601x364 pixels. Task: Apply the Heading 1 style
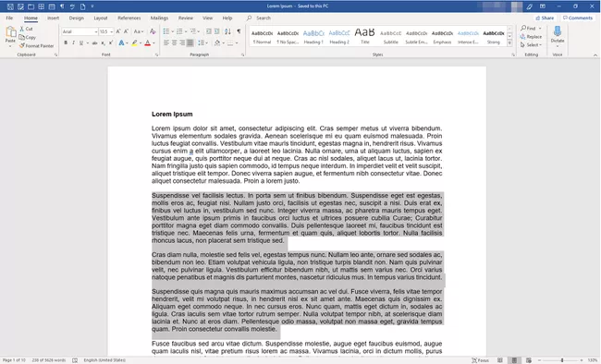pos(313,36)
